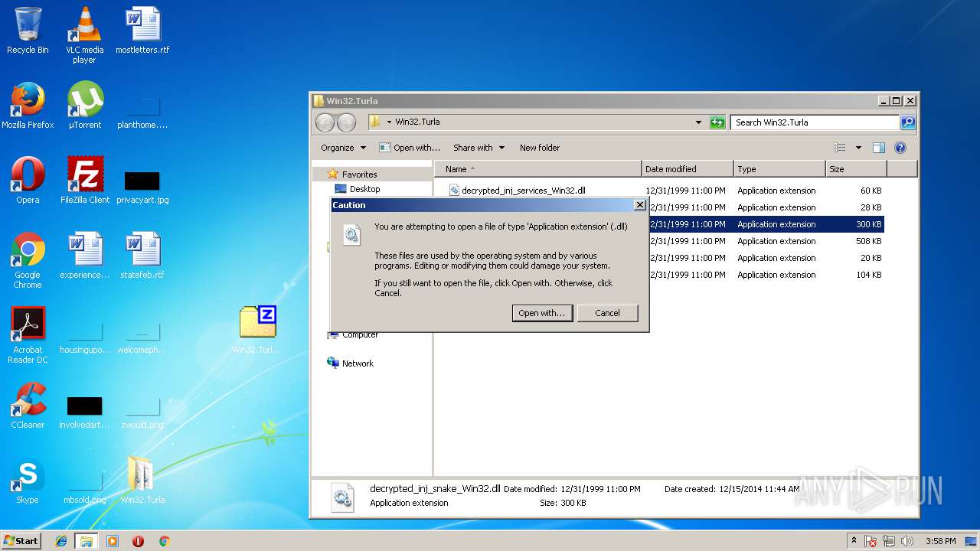Open zwould.png desktop file
The image size is (980, 551).
pos(142,412)
